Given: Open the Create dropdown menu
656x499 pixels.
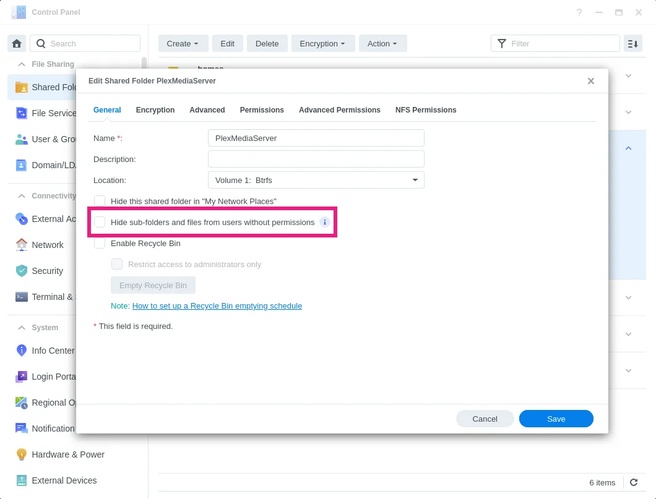Looking at the screenshot, I should (x=182, y=44).
